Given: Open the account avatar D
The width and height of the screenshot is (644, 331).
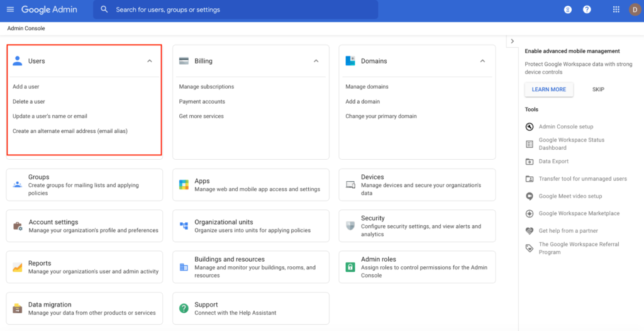Looking at the screenshot, I should click(635, 9).
